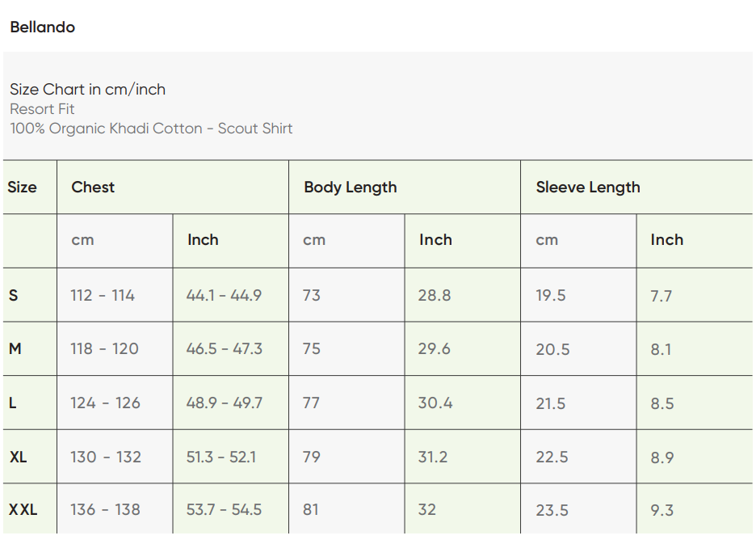Click the 112 - 114 chest cm cell
The image size is (756, 544).
point(103,296)
